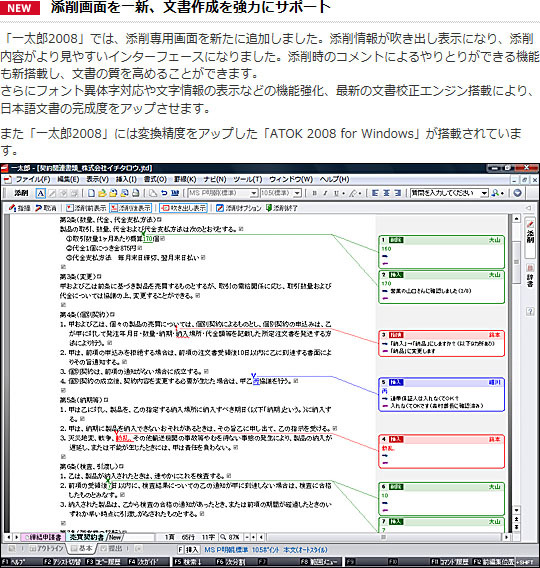Viewport: 540px width, 568px height.
Task: Expand the MS P明朝 font dropdown
Action: pyautogui.click(x=254, y=193)
